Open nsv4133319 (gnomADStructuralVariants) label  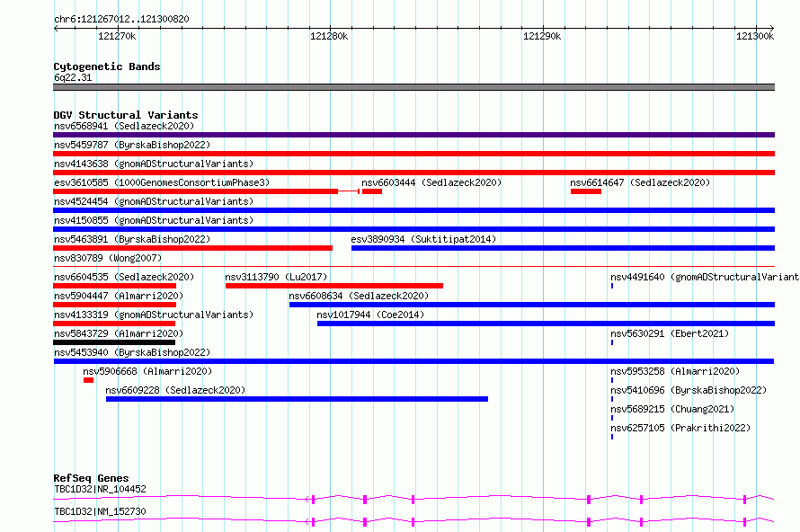(154, 315)
